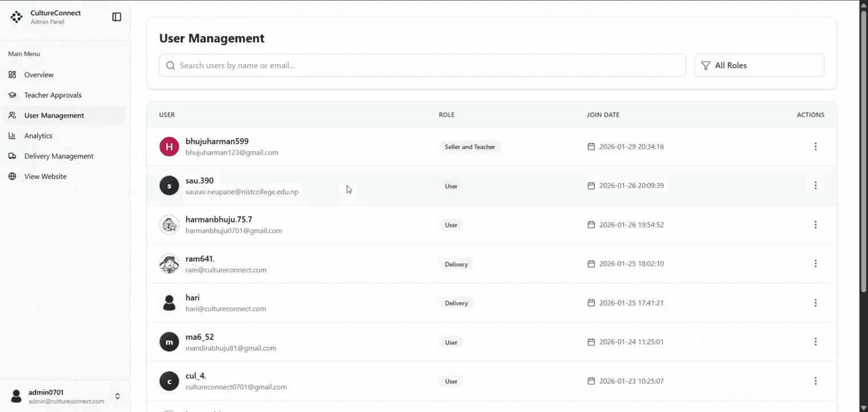The height and width of the screenshot is (412, 868).
Task: Open the Analytics section
Action: coord(64,136)
